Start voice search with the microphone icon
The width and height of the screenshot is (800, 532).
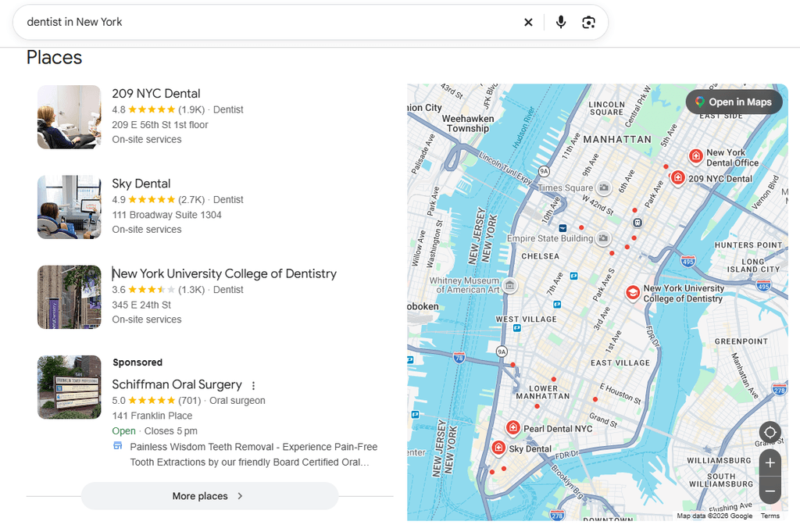tap(561, 22)
